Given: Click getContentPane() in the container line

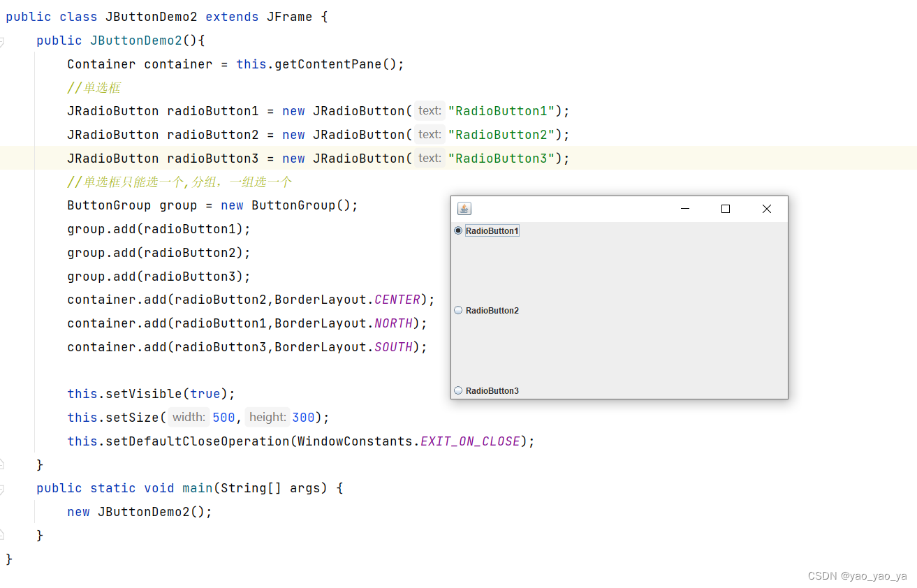Looking at the screenshot, I should pos(336,64).
